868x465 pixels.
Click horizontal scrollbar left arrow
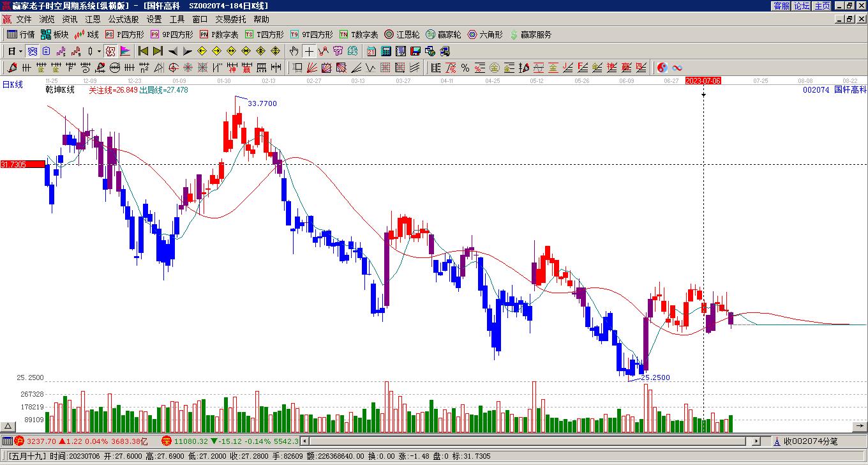[x=305, y=441]
